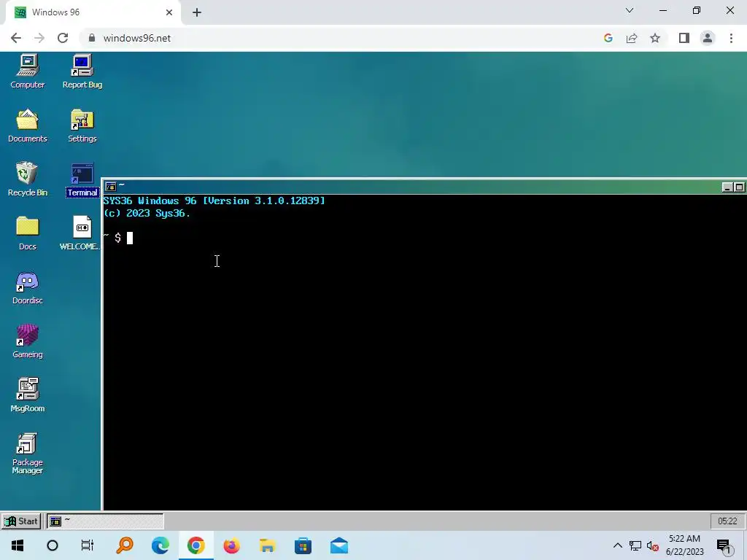Screen dimensions: 747x560
Task: Select the terminal taskbar entry
Action: (105, 521)
